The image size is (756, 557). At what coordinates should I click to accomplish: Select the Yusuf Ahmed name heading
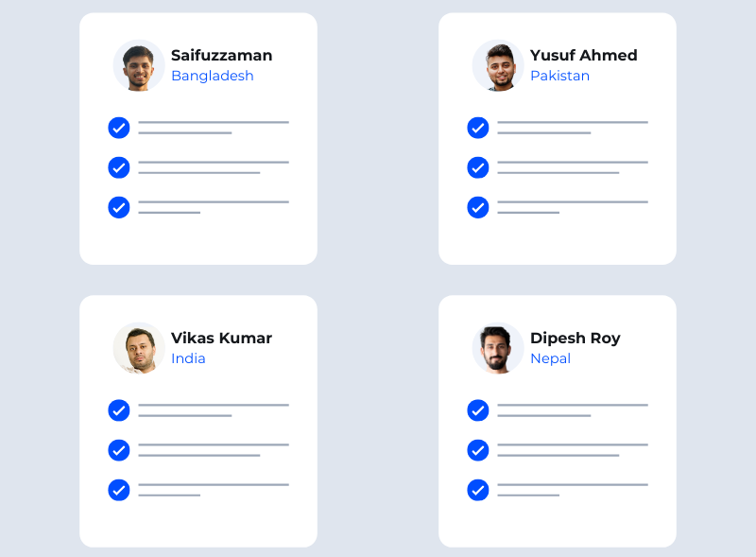(583, 55)
